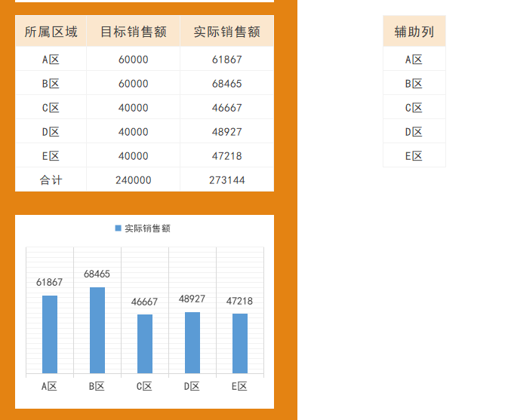
Task: Click the D区 axis label in chart
Action: [192, 386]
